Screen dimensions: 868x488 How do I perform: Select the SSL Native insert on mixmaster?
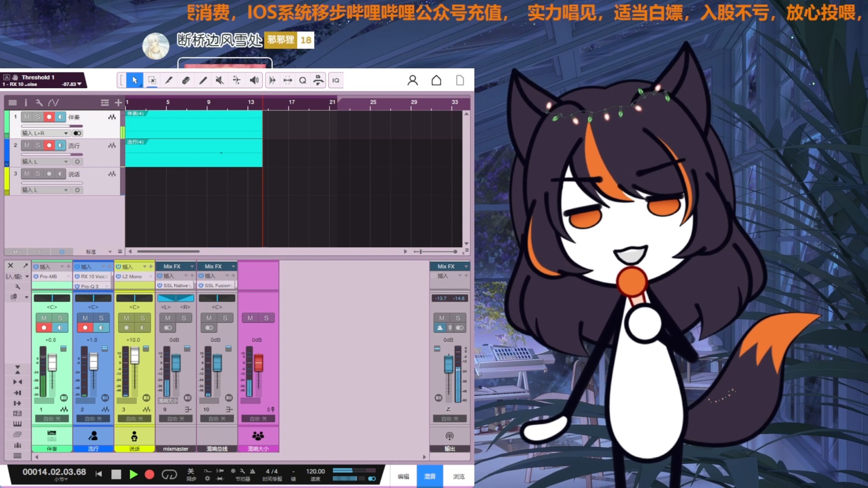pos(176,286)
